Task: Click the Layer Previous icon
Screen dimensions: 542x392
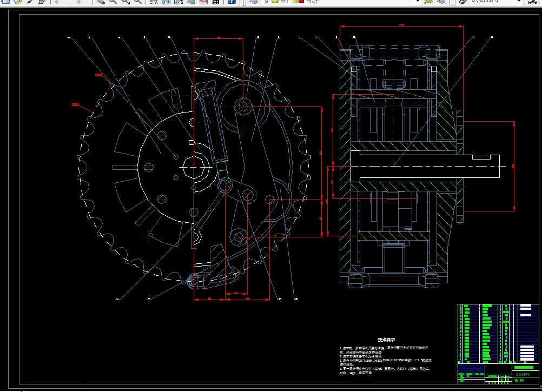Action: [441, 2]
